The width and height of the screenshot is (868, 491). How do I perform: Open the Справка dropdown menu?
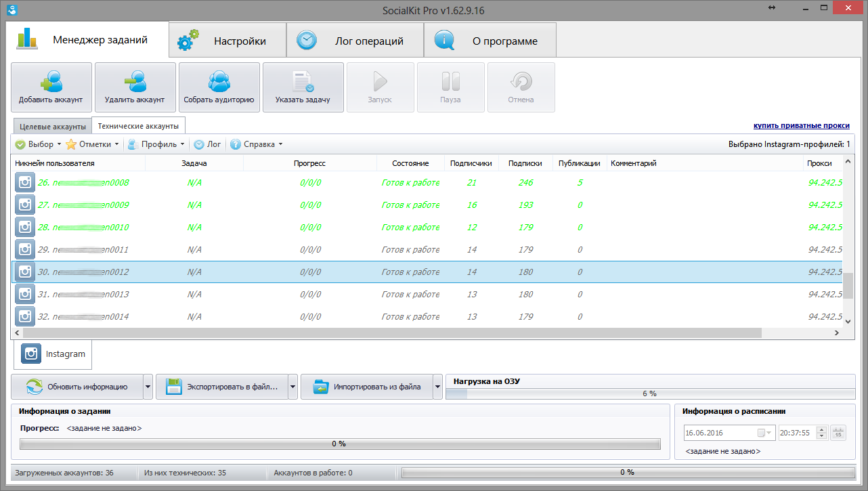(x=257, y=144)
